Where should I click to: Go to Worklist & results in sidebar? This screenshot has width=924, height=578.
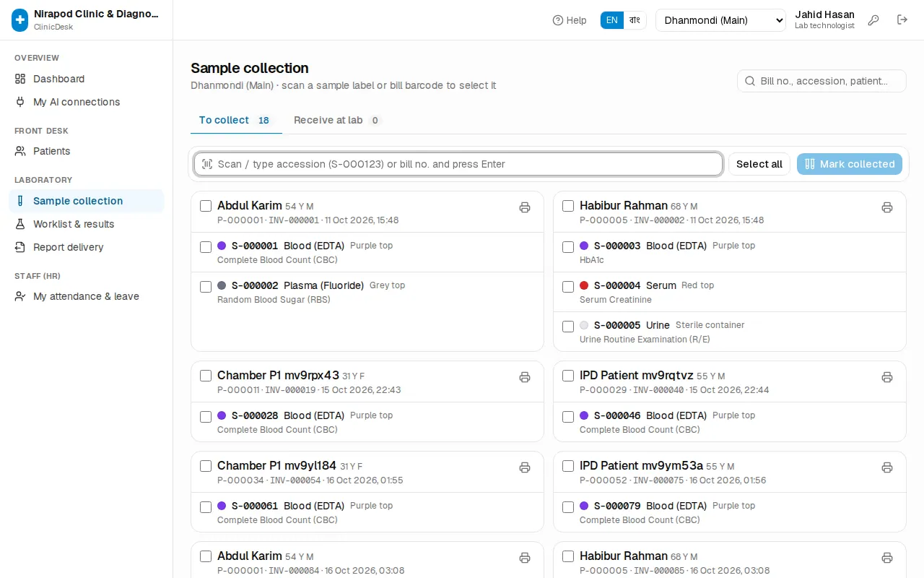87,224
